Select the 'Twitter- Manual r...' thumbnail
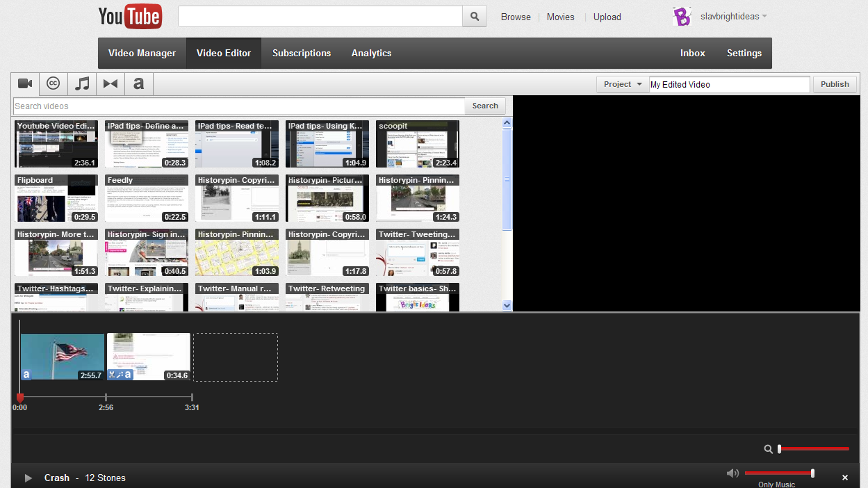This screenshot has width=868, height=488. [237, 297]
